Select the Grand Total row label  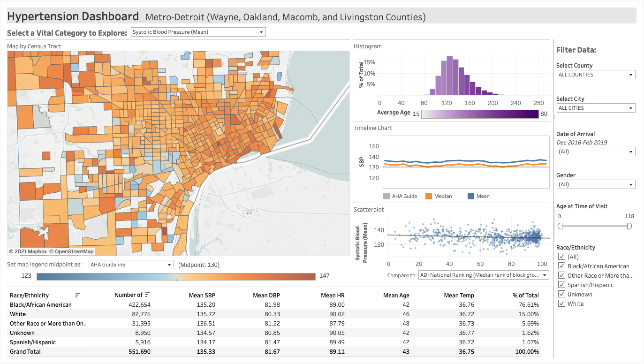(25, 352)
